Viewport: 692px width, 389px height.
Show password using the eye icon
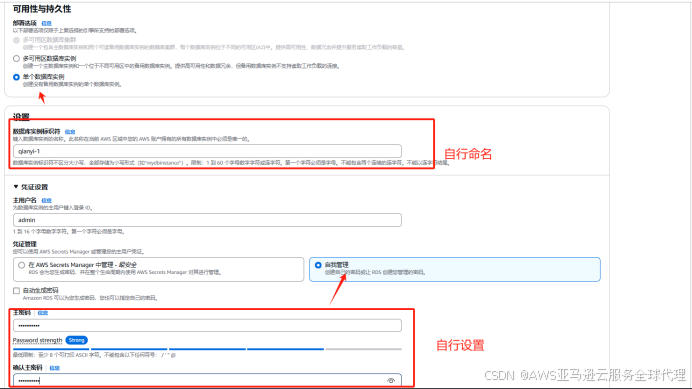[x=391, y=381]
